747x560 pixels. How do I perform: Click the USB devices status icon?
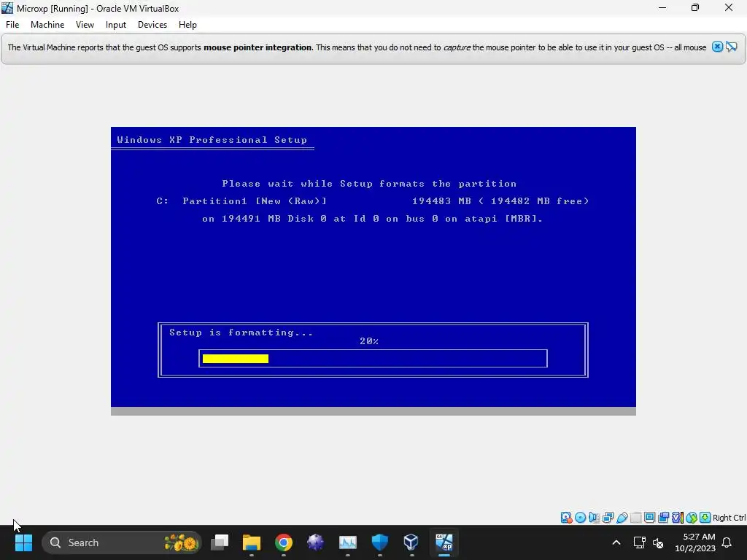(x=622, y=518)
